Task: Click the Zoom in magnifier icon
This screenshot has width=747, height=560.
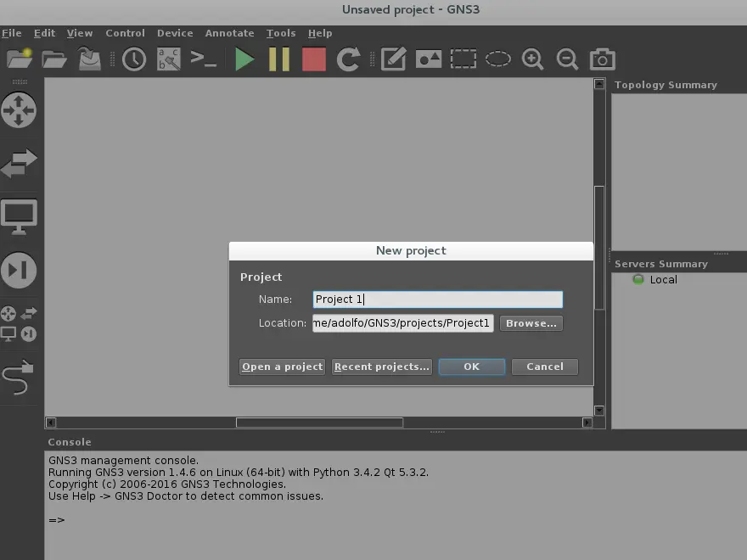Action: (532, 59)
